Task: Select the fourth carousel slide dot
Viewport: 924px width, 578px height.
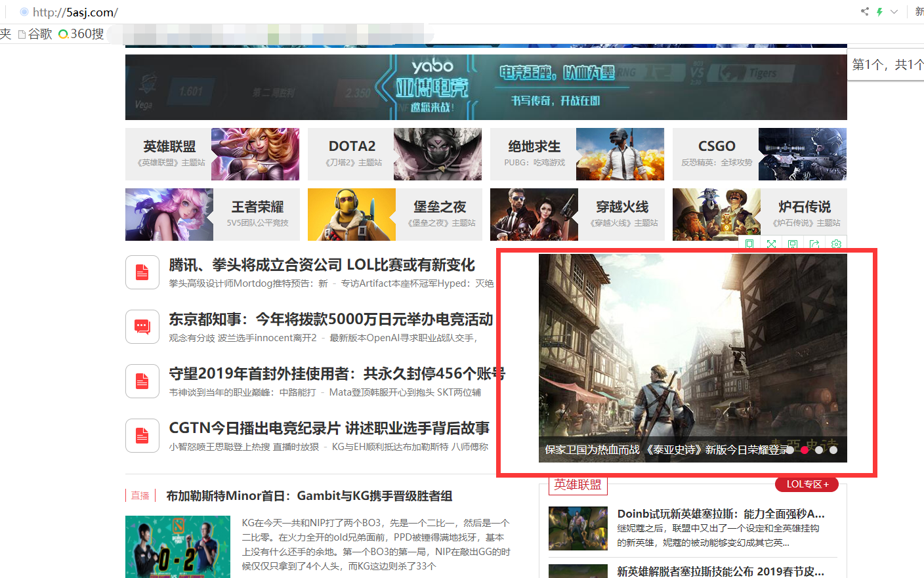Action: pyautogui.click(x=833, y=450)
